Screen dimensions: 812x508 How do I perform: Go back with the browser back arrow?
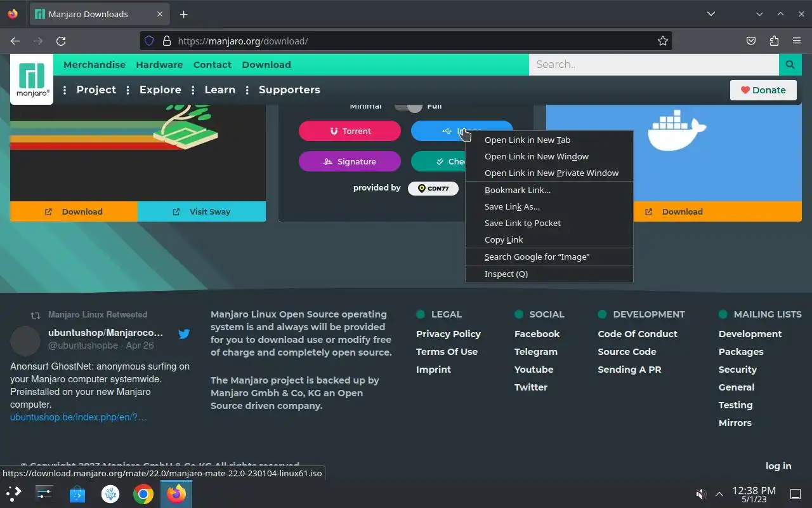coord(15,41)
